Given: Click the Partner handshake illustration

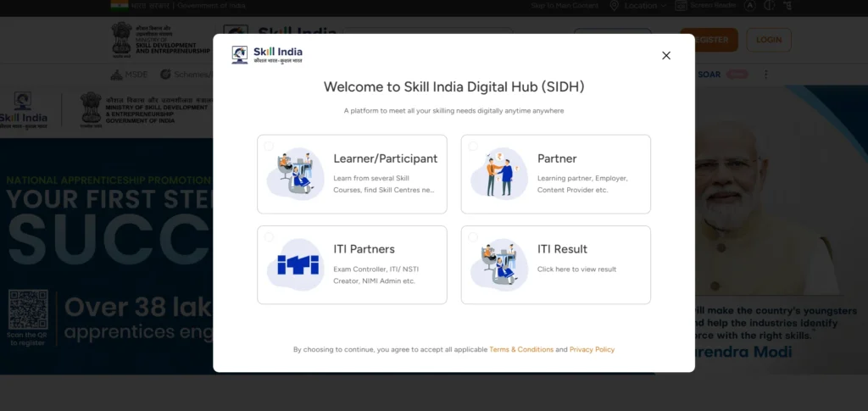Looking at the screenshot, I should [x=499, y=174].
